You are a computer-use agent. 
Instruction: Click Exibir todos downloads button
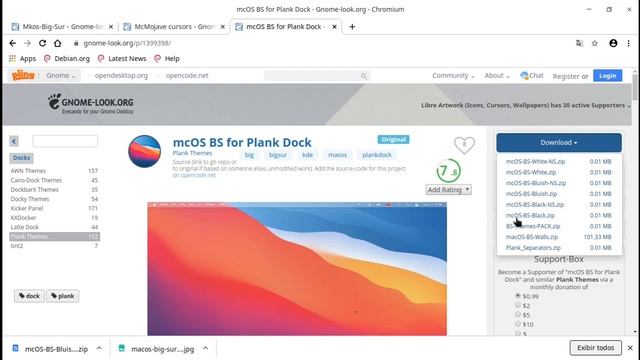tap(596, 348)
